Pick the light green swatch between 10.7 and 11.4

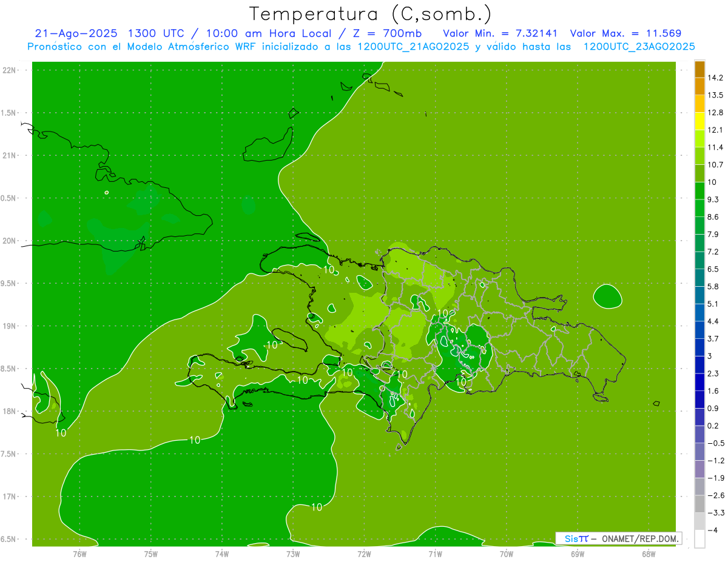click(x=699, y=156)
